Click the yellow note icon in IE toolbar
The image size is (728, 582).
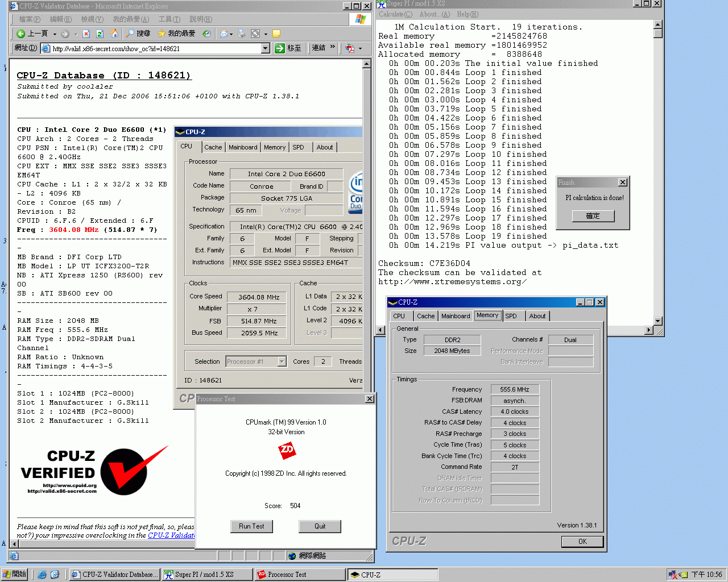point(276,34)
